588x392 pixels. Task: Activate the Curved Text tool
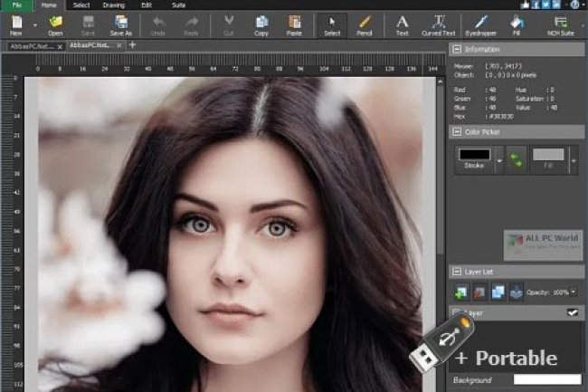click(438, 24)
